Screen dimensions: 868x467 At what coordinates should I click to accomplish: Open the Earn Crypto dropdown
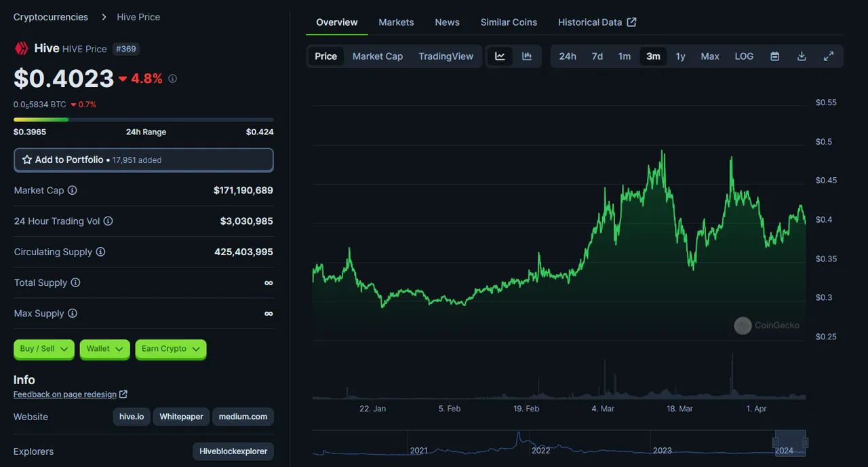click(170, 349)
